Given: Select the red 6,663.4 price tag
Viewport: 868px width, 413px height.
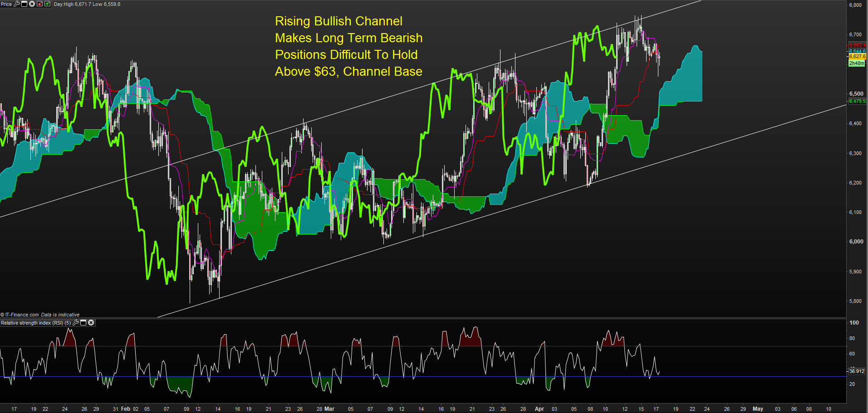Looking at the screenshot, I should coord(857,45).
